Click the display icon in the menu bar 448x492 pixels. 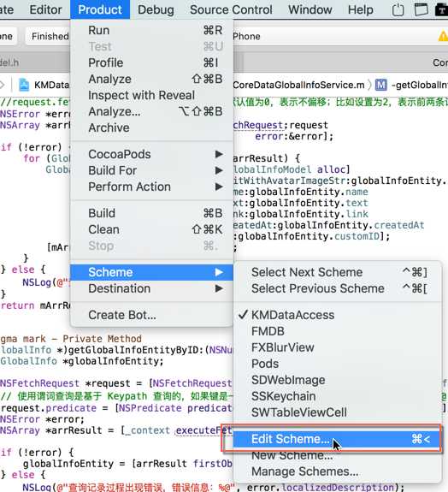tap(421, 9)
